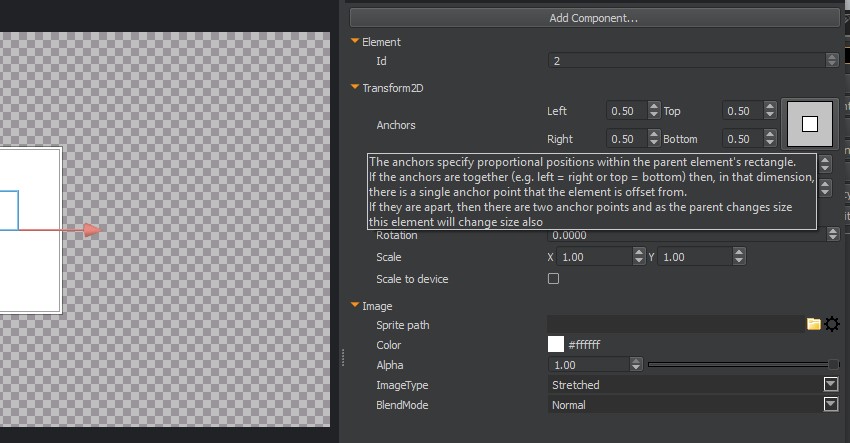
Task: Click the Rotation value field
Action: (687, 235)
